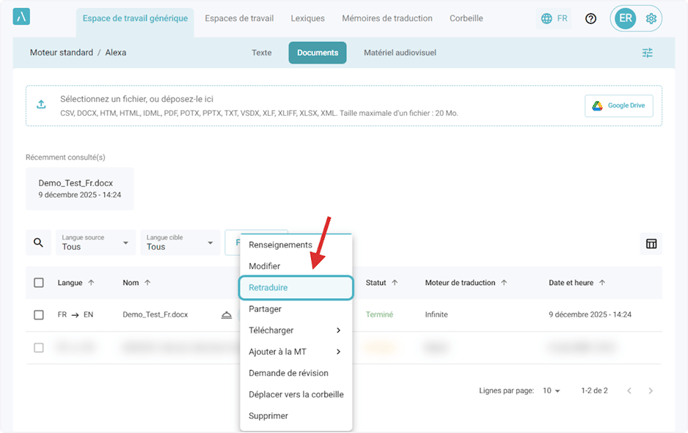Toggle the select-all header checkbox
The image size is (688, 433).
pyautogui.click(x=39, y=283)
